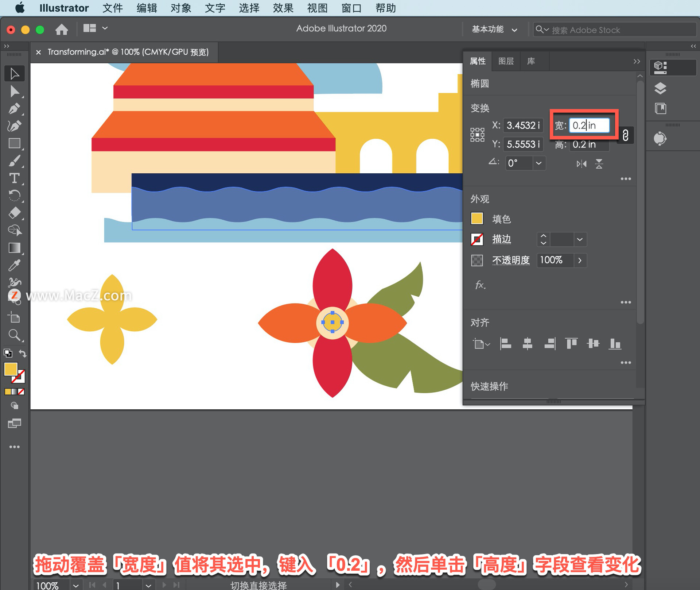Image resolution: width=700 pixels, height=590 pixels.
Task: Select the Rectangle tool
Action: click(14, 143)
